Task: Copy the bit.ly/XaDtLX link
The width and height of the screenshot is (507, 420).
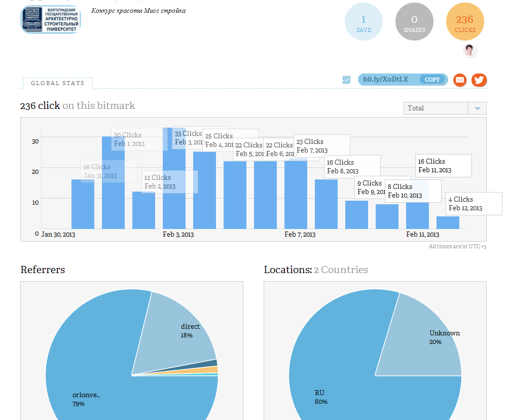Action: [432, 80]
